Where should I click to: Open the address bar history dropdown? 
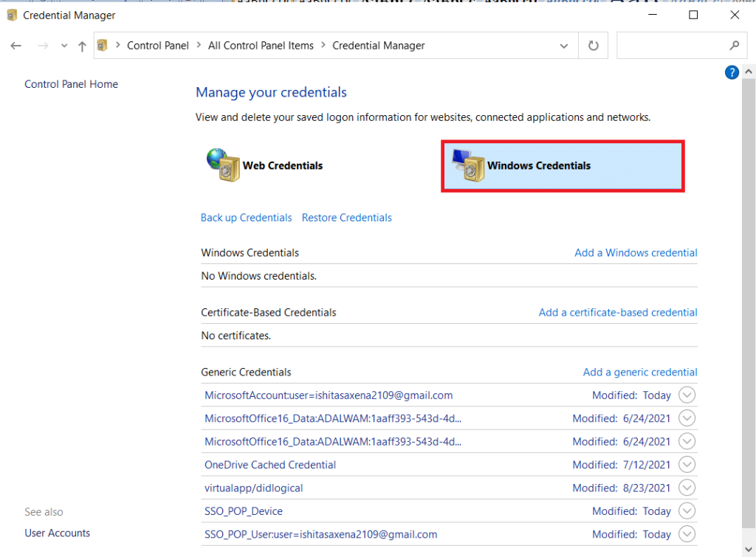(x=563, y=46)
